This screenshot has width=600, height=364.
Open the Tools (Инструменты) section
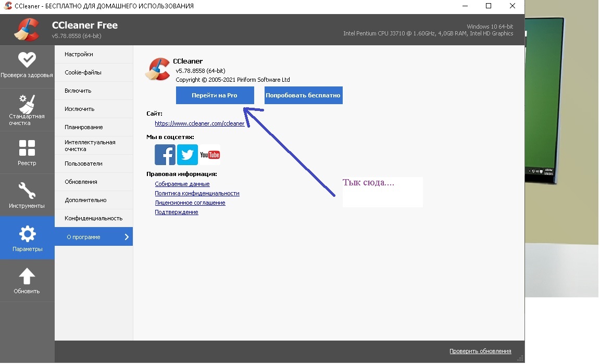[x=27, y=195]
